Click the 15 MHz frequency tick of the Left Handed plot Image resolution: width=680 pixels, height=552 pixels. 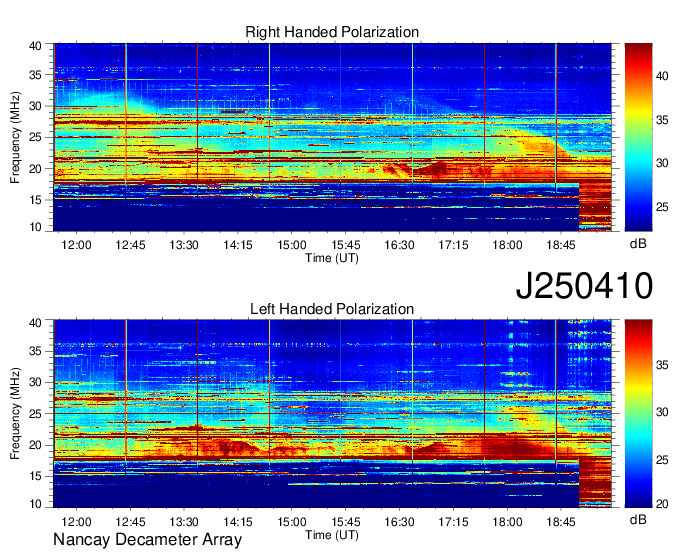[36, 476]
